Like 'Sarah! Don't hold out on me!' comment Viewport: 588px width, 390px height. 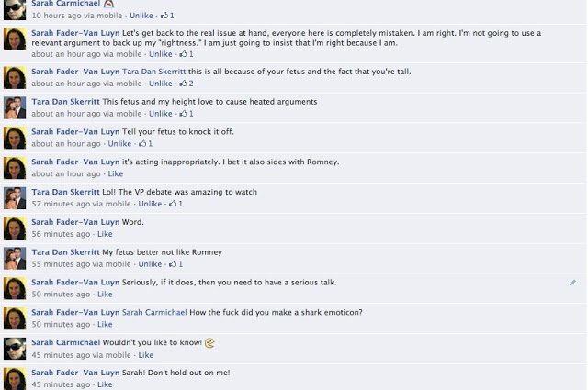(105, 384)
